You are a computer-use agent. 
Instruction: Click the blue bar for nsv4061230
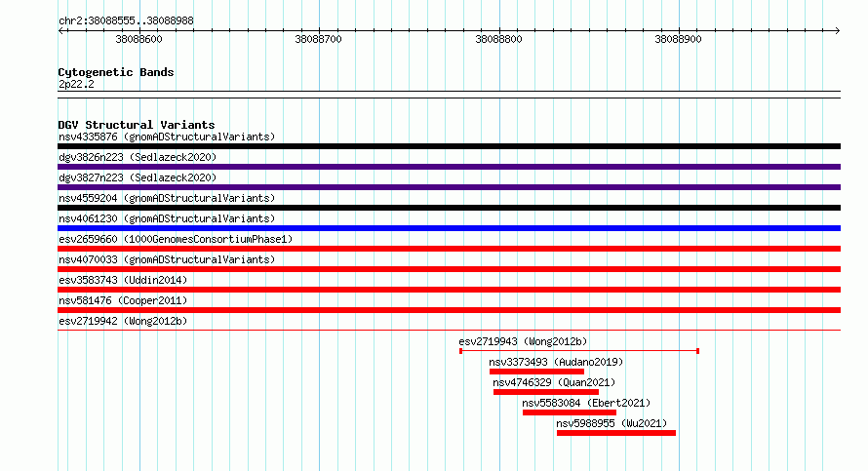(449, 228)
